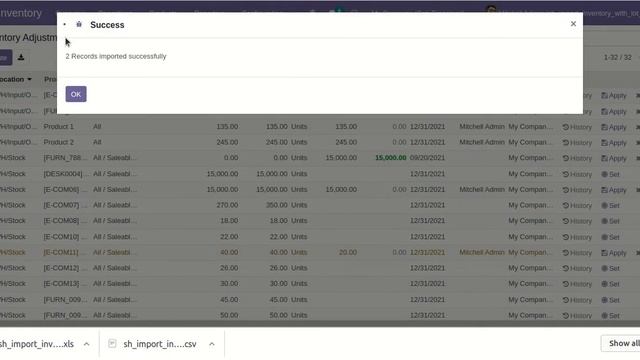Open the downloaded sh_import_inv xls file
This screenshot has height=360, width=640.
[x=37, y=344]
